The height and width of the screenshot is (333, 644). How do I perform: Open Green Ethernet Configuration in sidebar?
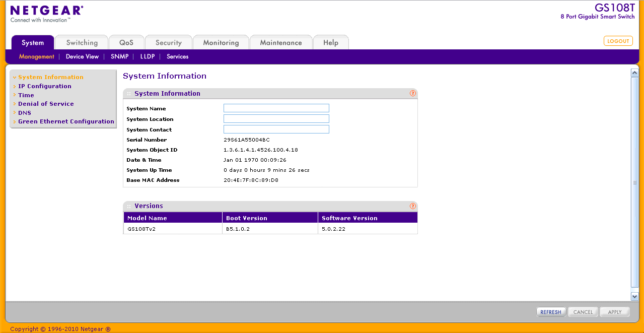pyautogui.click(x=66, y=121)
